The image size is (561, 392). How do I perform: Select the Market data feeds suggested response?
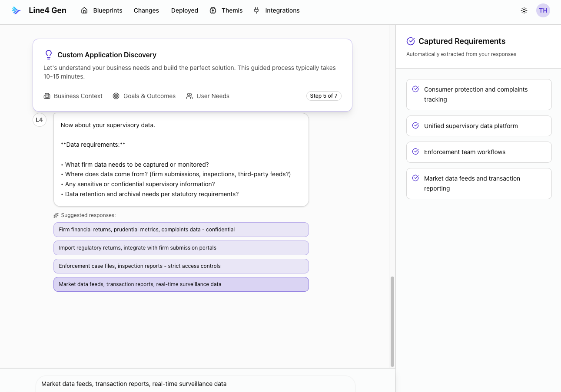coord(181,284)
